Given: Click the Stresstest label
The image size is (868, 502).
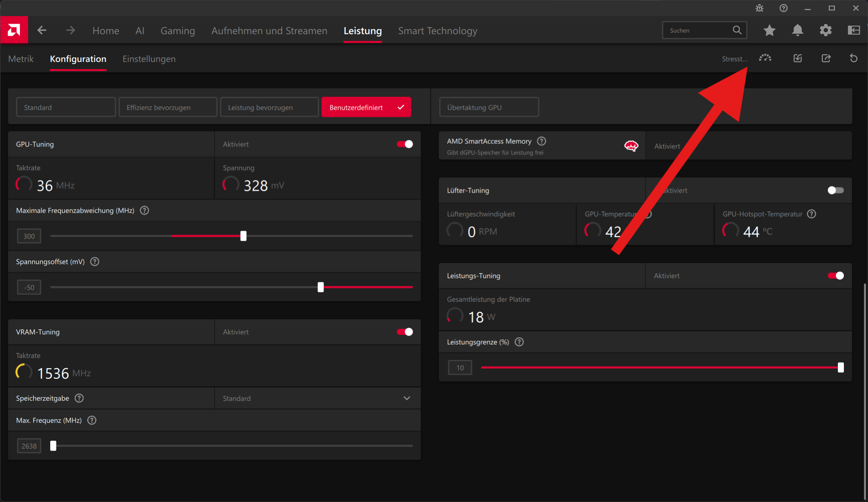Looking at the screenshot, I should click(735, 59).
